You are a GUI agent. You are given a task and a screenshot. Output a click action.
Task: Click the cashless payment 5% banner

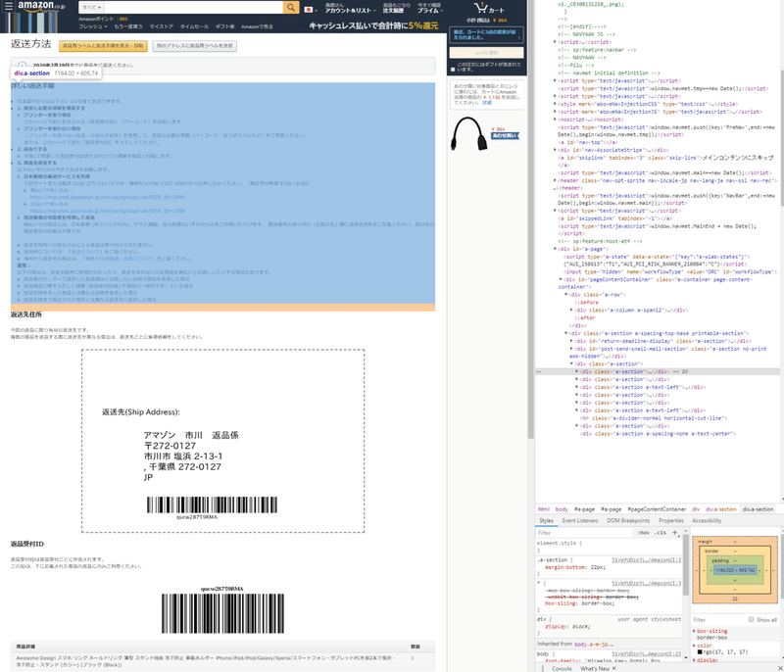373,25
